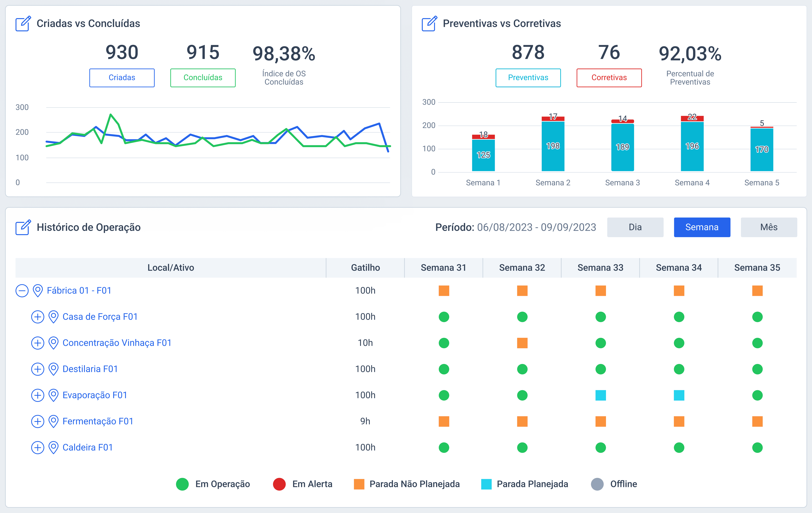
Task: Click location pin icon of Destilaria F01
Action: coord(53,369)
